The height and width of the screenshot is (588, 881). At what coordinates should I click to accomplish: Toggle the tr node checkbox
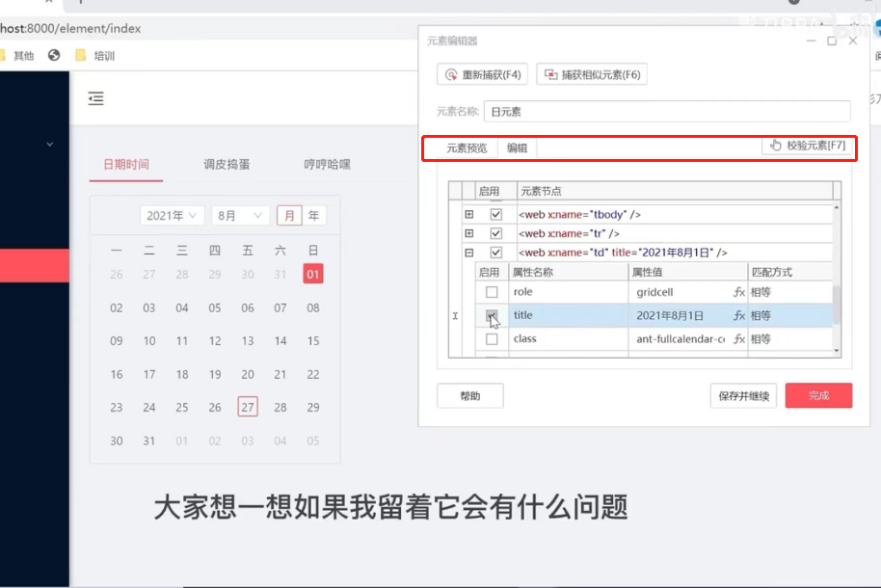[495, 233]
